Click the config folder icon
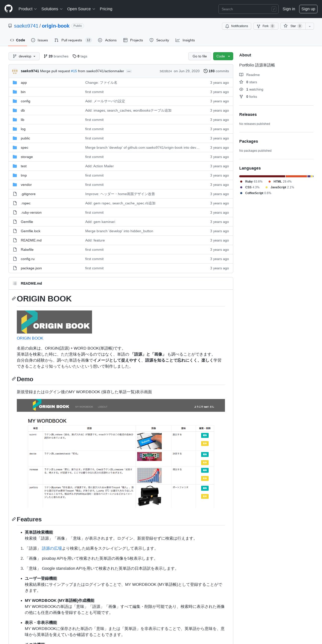This screenshot has height=644, width=322. point(15,101)
